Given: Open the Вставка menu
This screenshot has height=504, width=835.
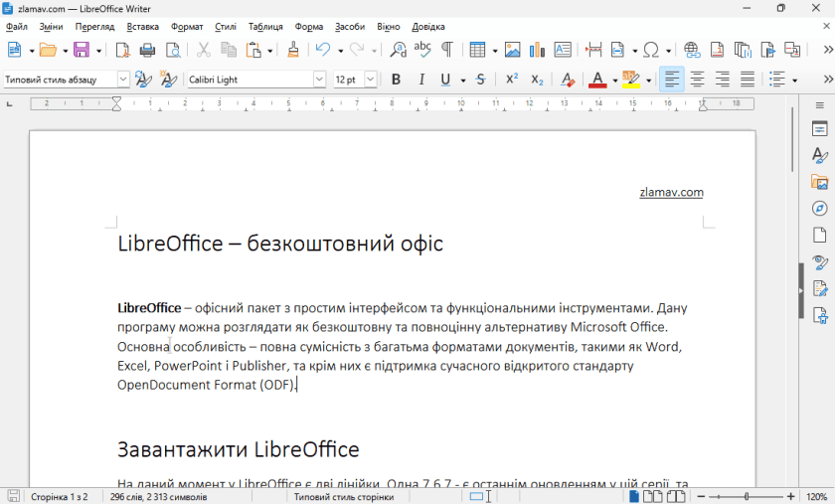Looking at the screenshot, I should 143,27.
